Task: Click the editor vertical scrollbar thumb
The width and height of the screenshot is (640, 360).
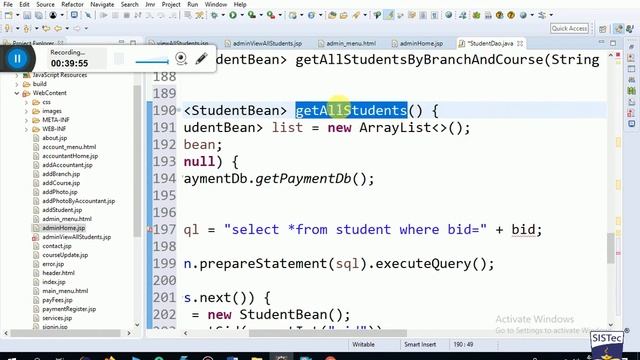Action: (x=611, y=248)
